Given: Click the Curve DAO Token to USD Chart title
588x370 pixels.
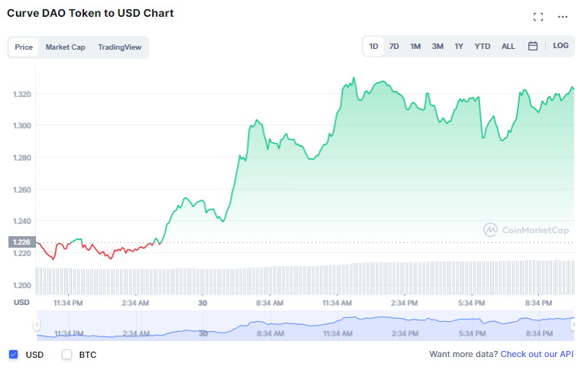Looking at the screenshot, I should click(x=90, y=13).
